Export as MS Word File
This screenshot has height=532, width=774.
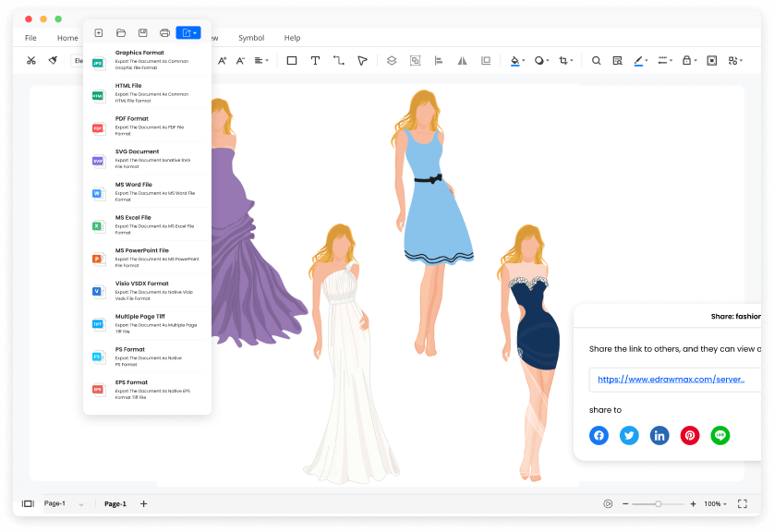point(147,192)
